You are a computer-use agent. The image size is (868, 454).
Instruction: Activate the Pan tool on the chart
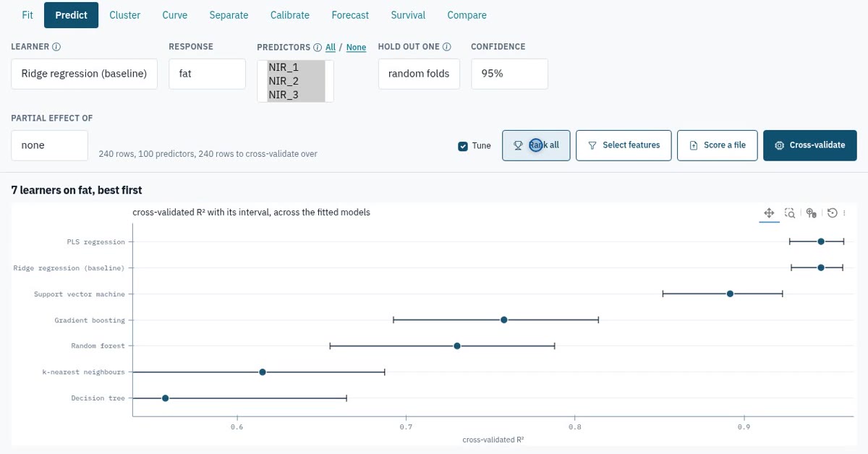coord(769,213)
